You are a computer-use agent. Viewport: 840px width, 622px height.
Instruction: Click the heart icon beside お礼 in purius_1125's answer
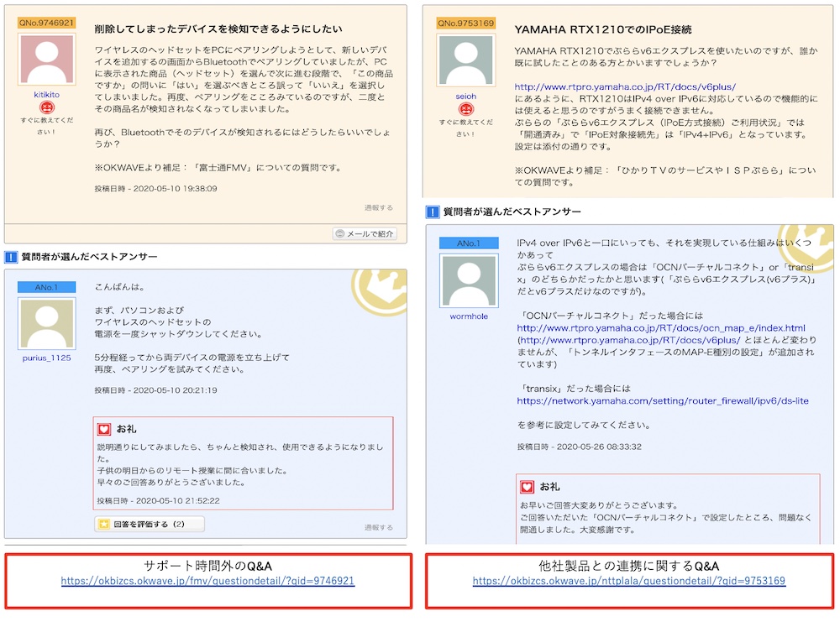(104, 428)
